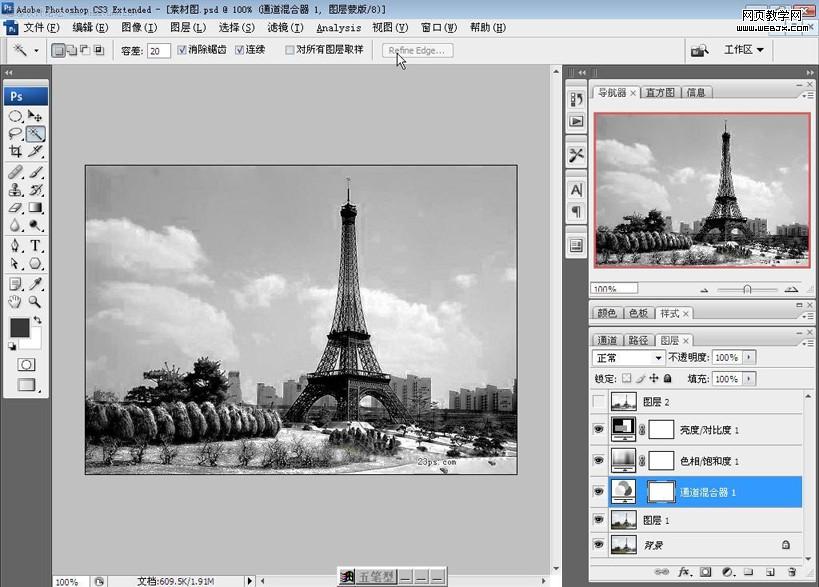This screenshot has width=819, height=587.
Task: Click the Go to Bridge icon
Action: 699,50
